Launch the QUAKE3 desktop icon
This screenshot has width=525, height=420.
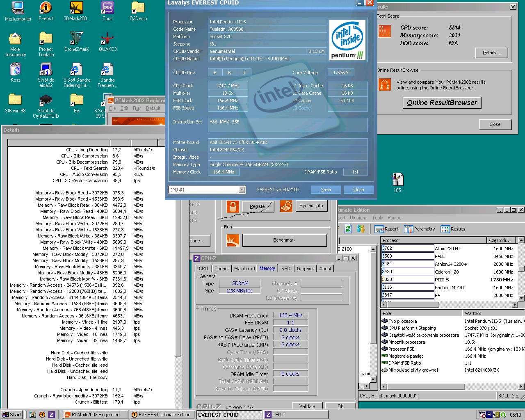(x=107, y=42)
